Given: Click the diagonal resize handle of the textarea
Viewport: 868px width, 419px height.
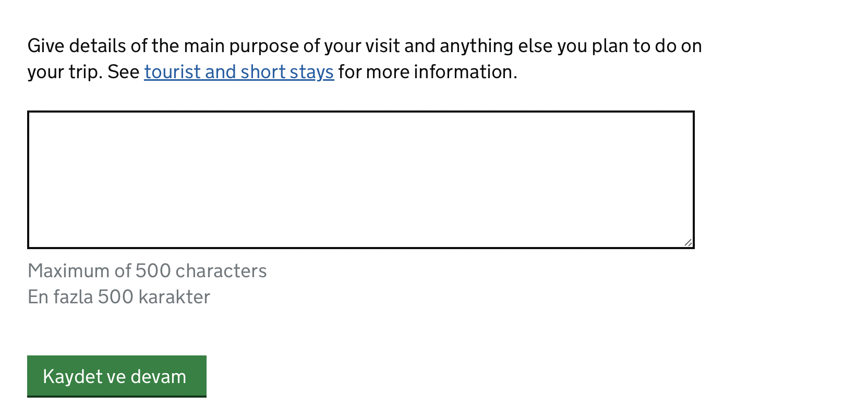Looking at the screenshot, I should [x=688, y=242].
